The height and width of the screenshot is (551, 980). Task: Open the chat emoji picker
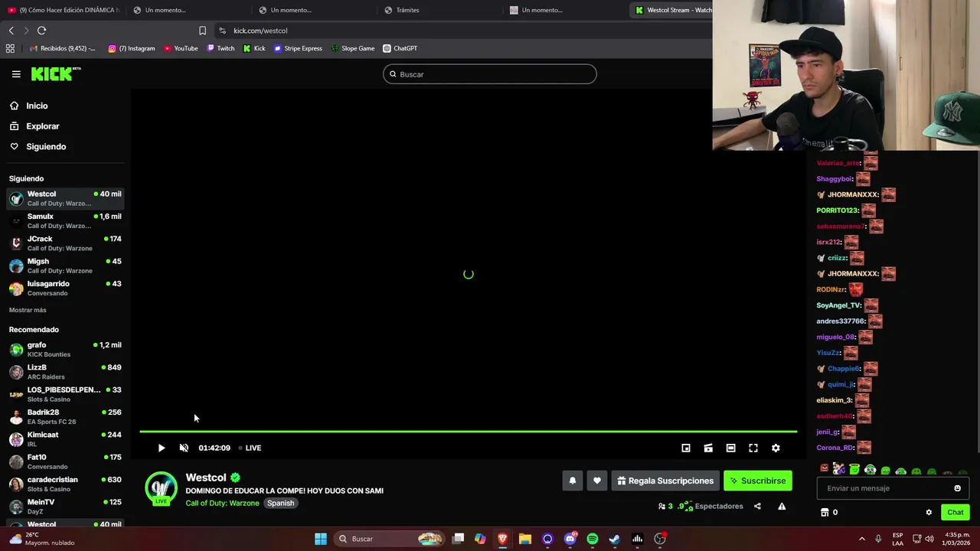957,488
